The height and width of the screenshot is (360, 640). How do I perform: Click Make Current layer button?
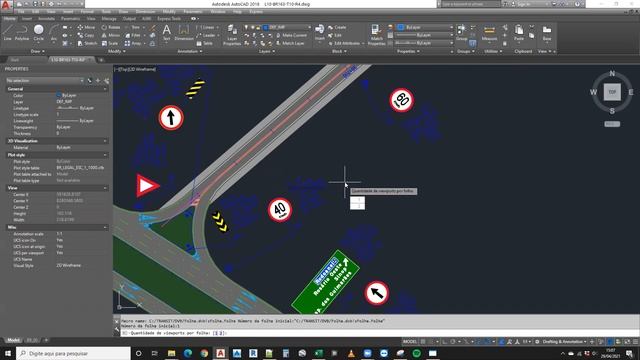tap(291, 35)
